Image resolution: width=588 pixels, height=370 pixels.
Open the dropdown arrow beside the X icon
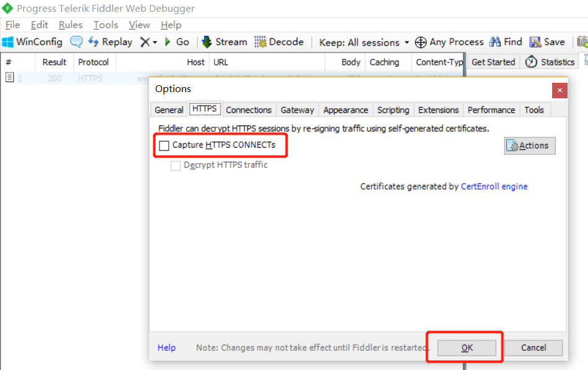click(153, 41)
